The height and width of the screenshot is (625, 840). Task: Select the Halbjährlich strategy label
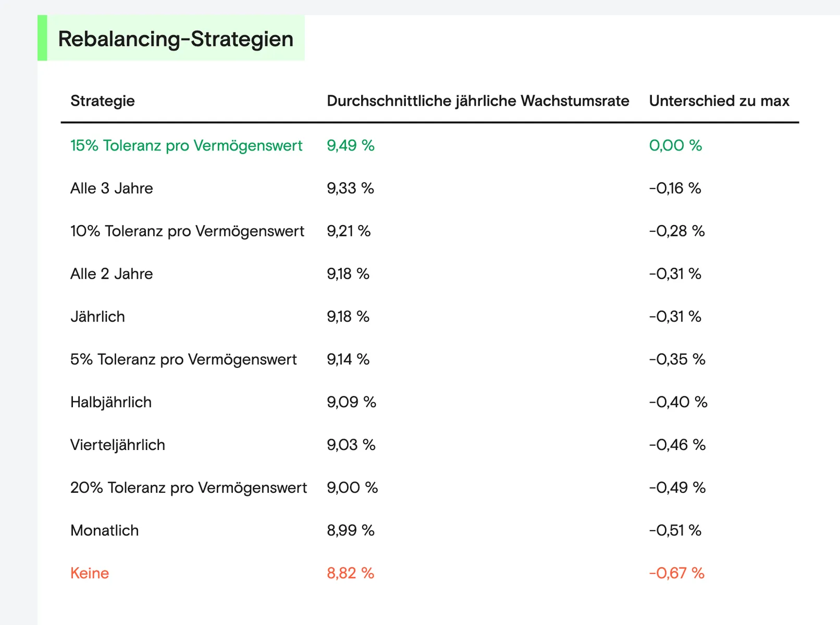click(x=111, y=402)
